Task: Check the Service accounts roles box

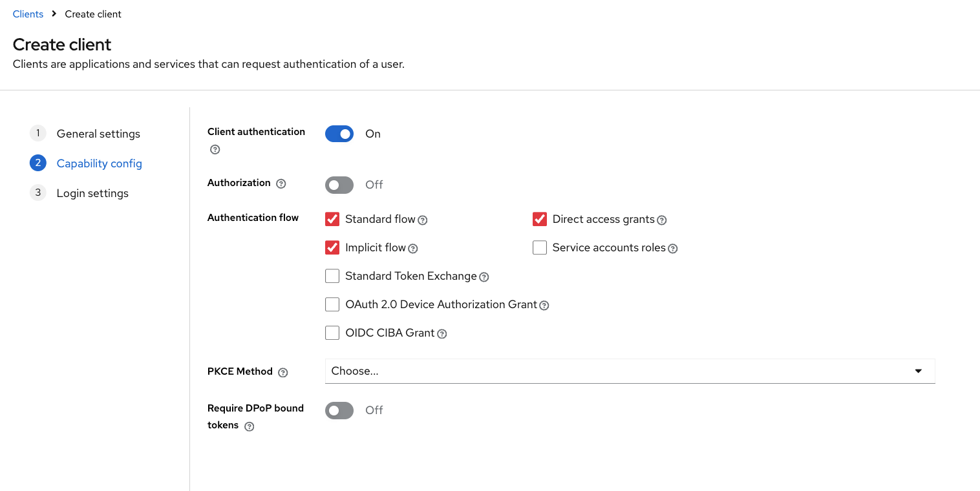Action: [540, 247]
